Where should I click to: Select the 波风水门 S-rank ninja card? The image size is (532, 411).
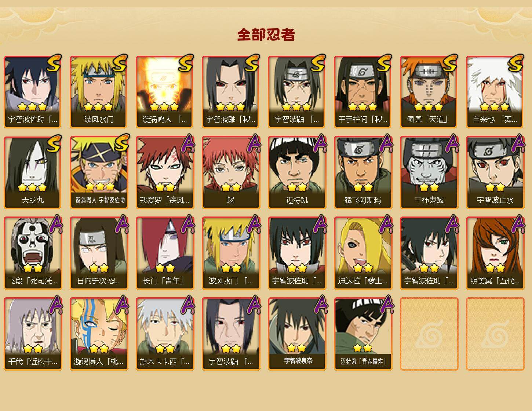click(x=99, y=92)
